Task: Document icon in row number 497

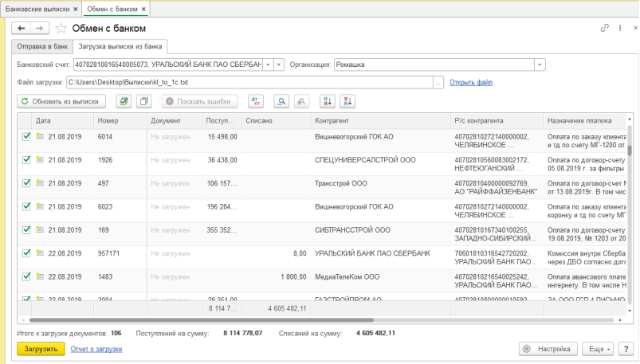Action: [40, 183]
